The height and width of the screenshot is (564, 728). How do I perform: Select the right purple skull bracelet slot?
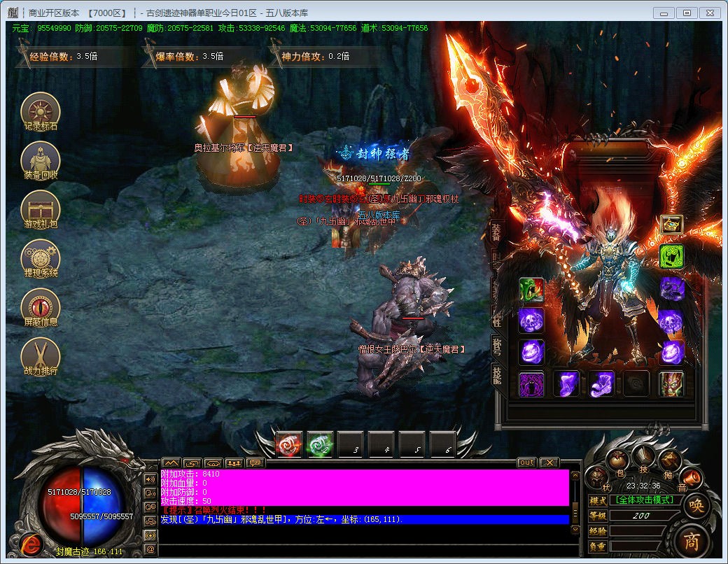pos(671,321)
